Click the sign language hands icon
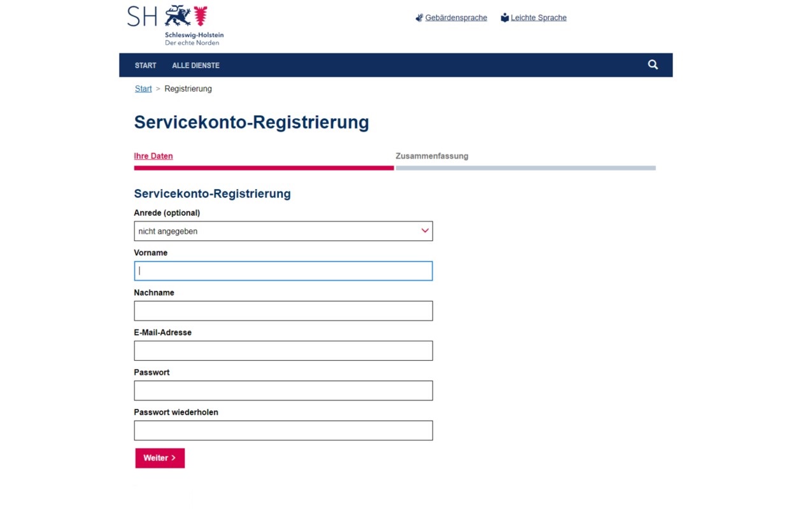 pos(419,18)
